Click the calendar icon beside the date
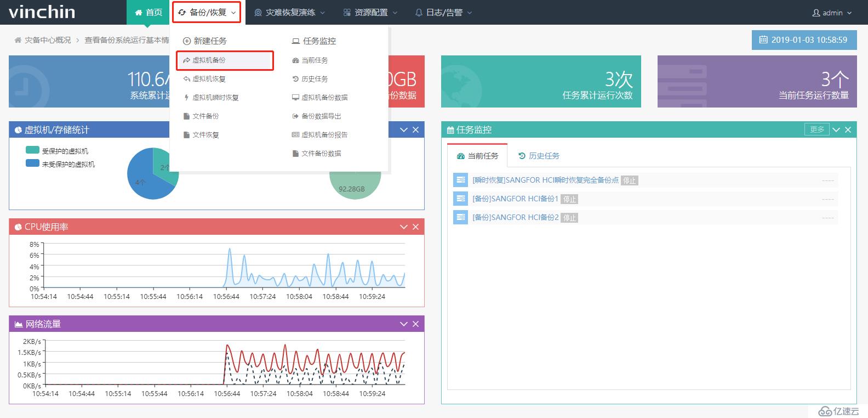 pyautogui.click(x=763, y=40)
